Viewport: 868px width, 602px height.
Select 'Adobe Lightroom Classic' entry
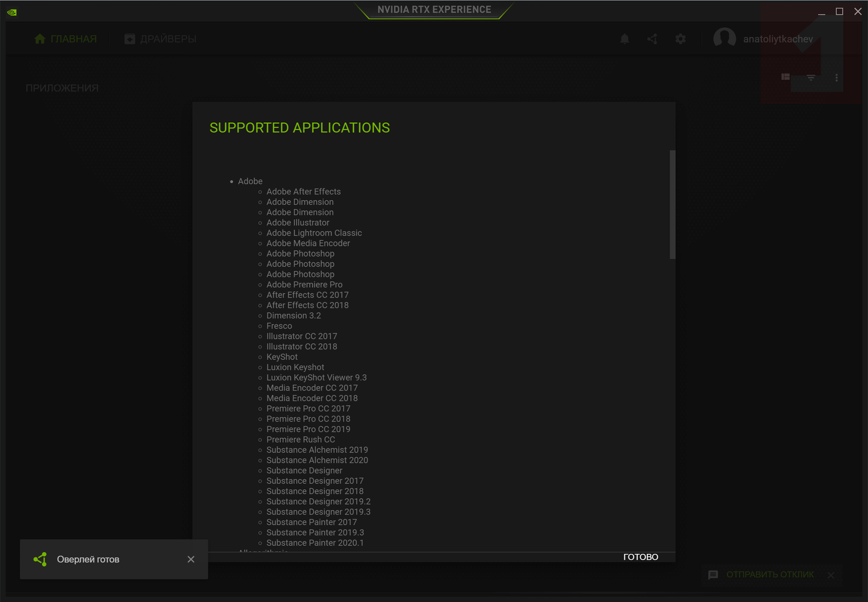coord(314,233)
